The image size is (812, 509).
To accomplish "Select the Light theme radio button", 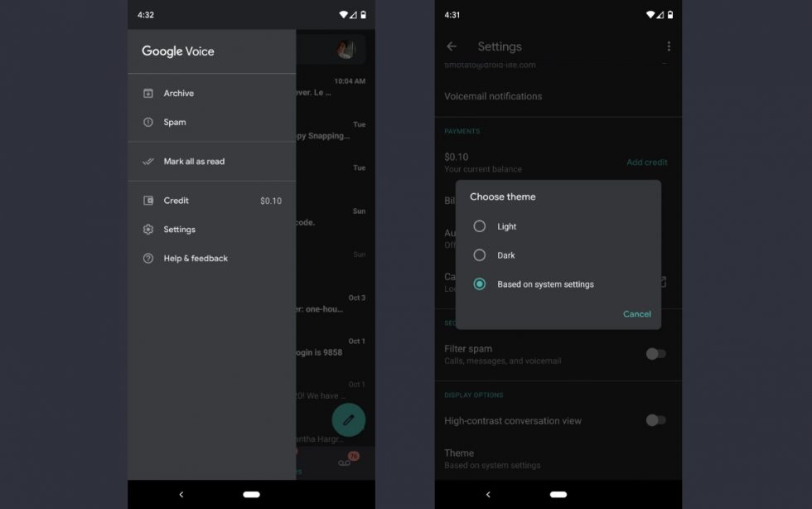I will pyautogui.click(x=480, y=226).
